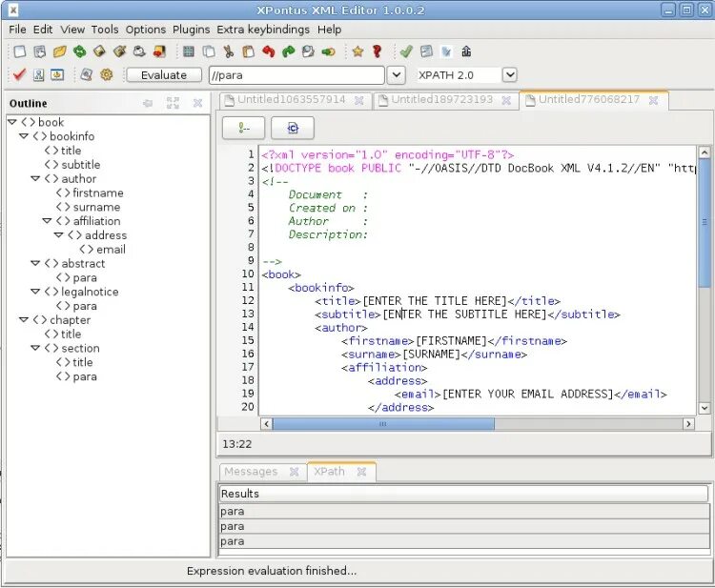Screen dimensions: 715x588
Task: Click the red checkmark validate icon
Action: click(x=19, y=74)
